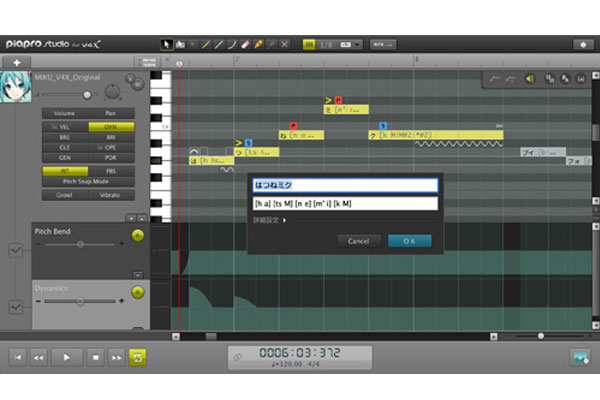Image resolution: width=600 pixels, height=400 pixels.
Task: Click the AUTO button in top toolbar
Action: pyautogui.click(x=383, y=45)
